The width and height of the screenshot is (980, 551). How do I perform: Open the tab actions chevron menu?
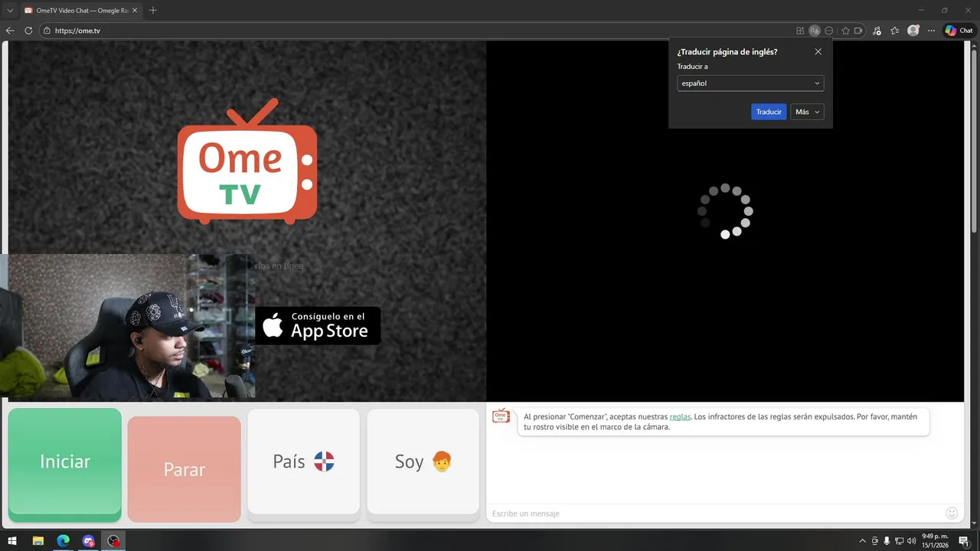pos(9,10)
